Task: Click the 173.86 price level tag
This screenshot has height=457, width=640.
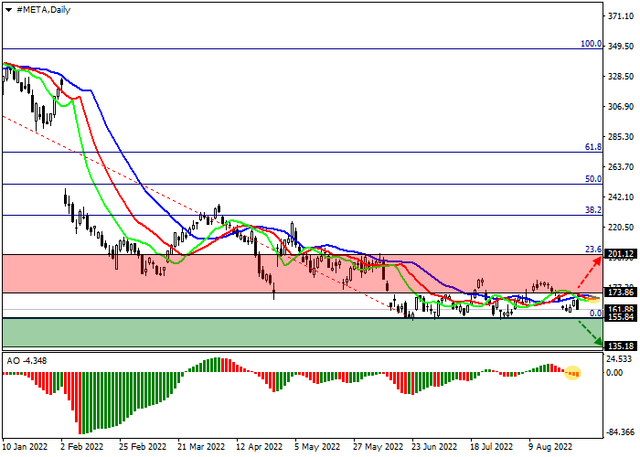Action: [x=620, y=292]
